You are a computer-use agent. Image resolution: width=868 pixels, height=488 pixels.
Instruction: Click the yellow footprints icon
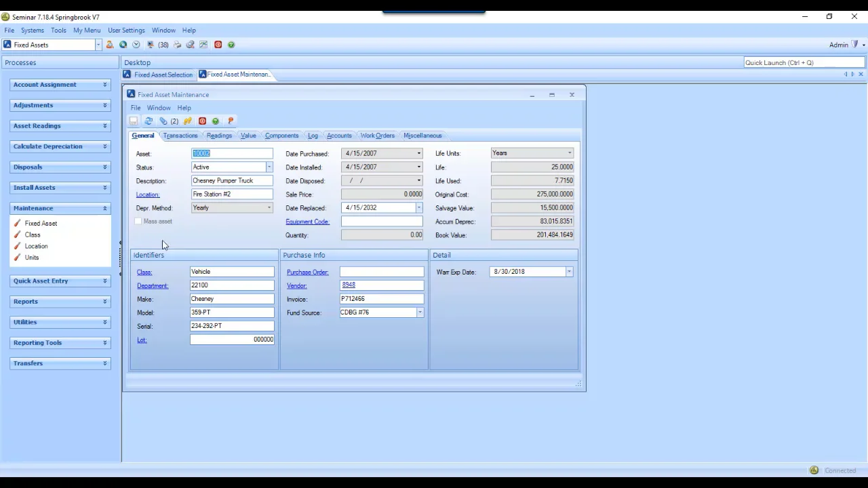pyautogui.click(x=188, y=121)
